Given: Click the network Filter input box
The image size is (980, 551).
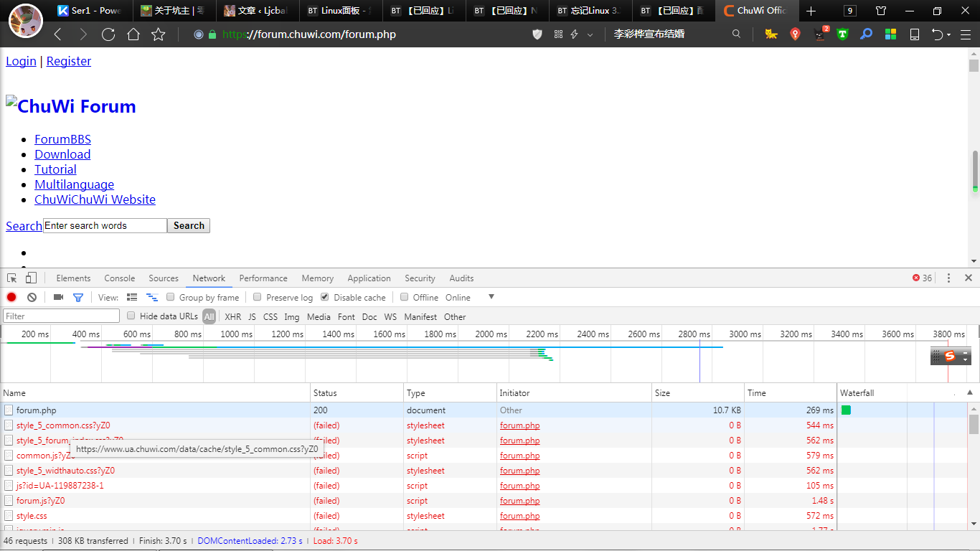Looking at the screenshot, I should 62,316.
